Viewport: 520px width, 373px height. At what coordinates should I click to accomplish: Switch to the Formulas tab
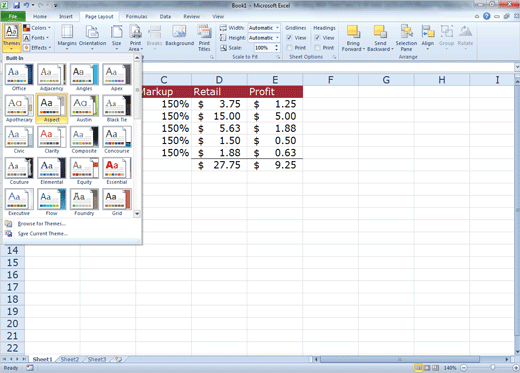tap(136, 16)
